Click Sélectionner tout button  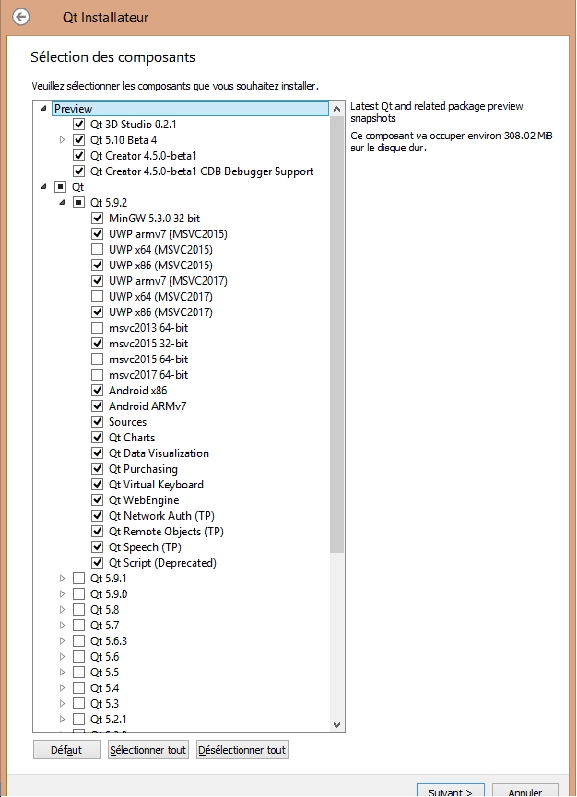click(148, 750)
